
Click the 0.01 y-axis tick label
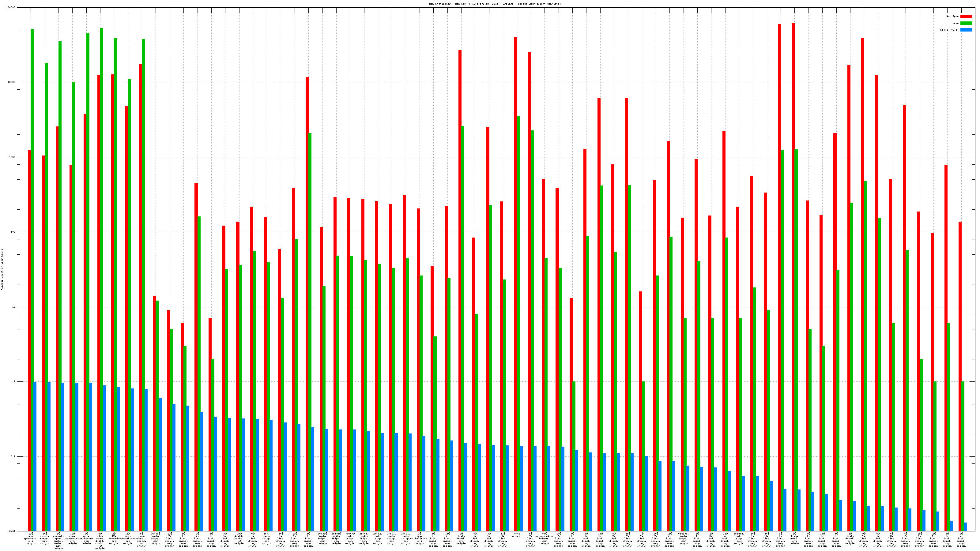(13, 531)
